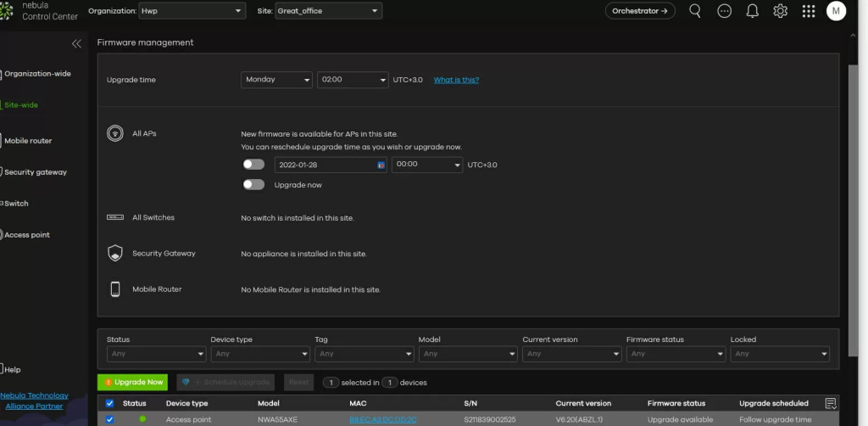Open the Organization Hwp dropdown
The image size is (868, 426).
(192, 11)
